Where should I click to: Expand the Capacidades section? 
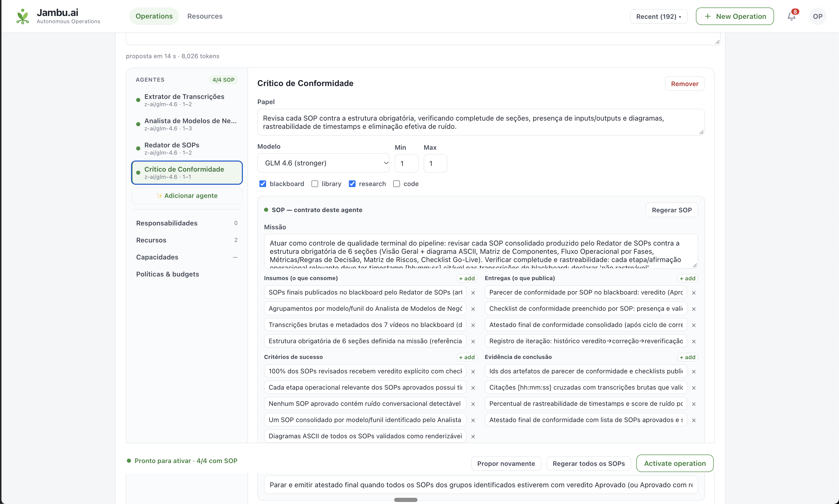point(187,257)
